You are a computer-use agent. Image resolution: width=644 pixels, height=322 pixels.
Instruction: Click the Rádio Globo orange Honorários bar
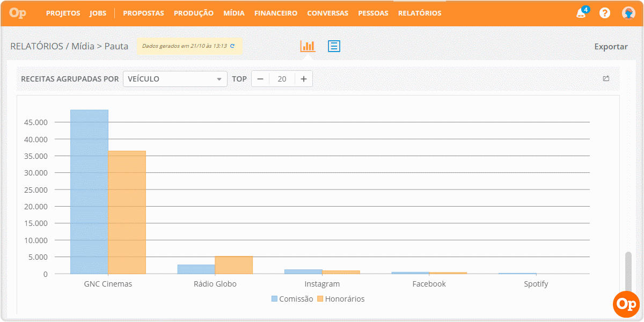233,265
